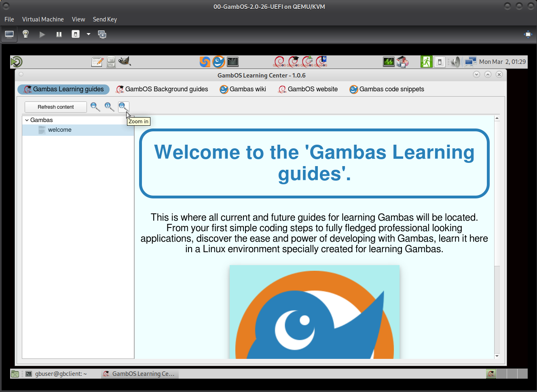Viewport: 537px width, 392px height.
Task: Click the Zoom out magnifier icon
Action: coord(95,107)
